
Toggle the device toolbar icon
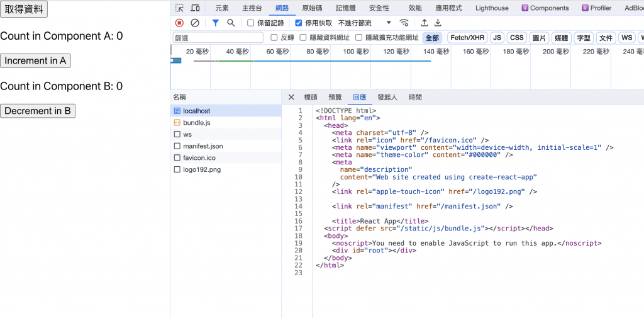pyautogui.click(x=195, y=8)
